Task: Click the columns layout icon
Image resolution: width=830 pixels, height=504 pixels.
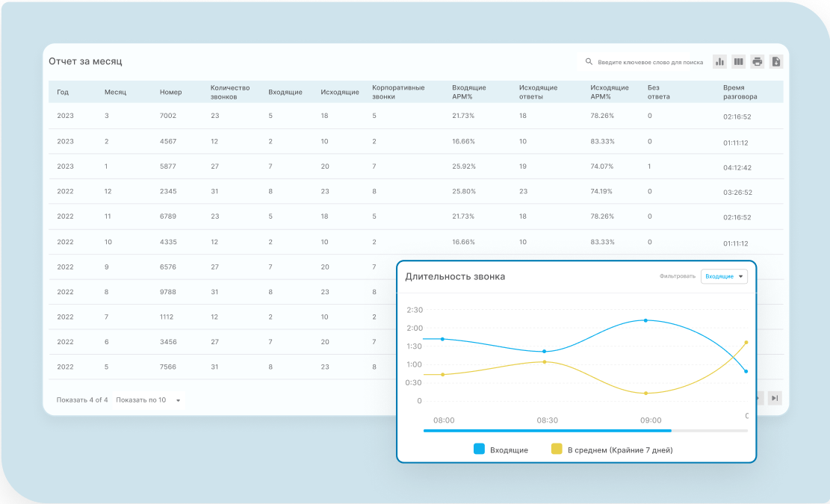Action: tap(738, 62)
